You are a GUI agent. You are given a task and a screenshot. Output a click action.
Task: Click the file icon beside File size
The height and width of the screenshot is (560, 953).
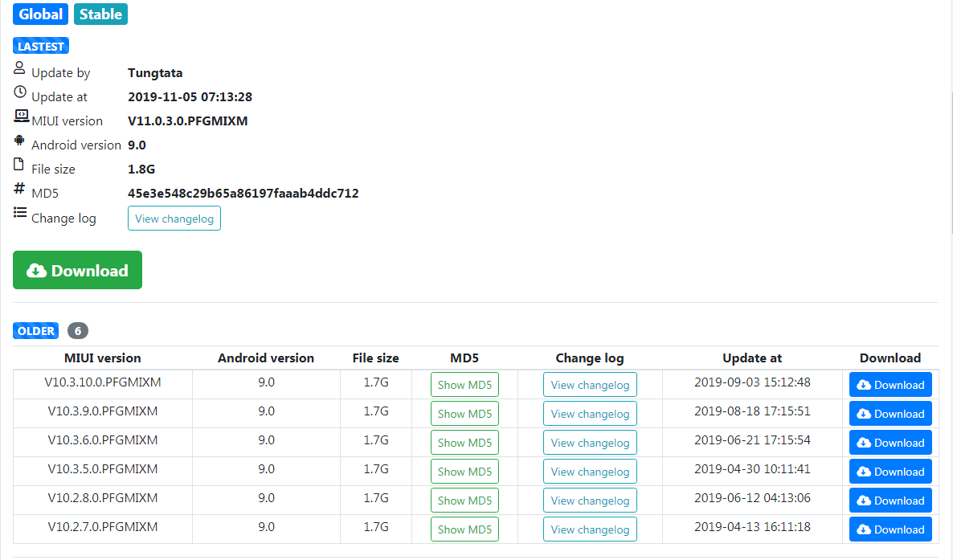pyautogui.click(x=18, y=164)
